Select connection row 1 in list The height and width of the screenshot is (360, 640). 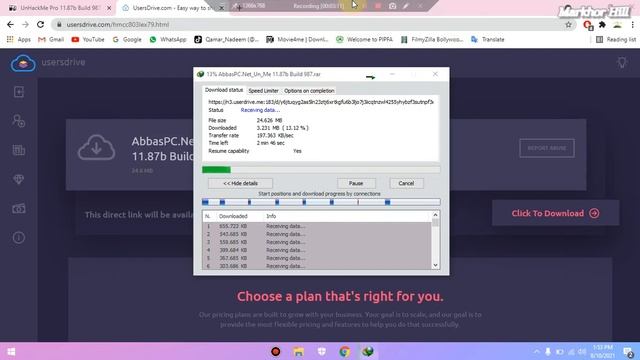(x=316, y=226)
